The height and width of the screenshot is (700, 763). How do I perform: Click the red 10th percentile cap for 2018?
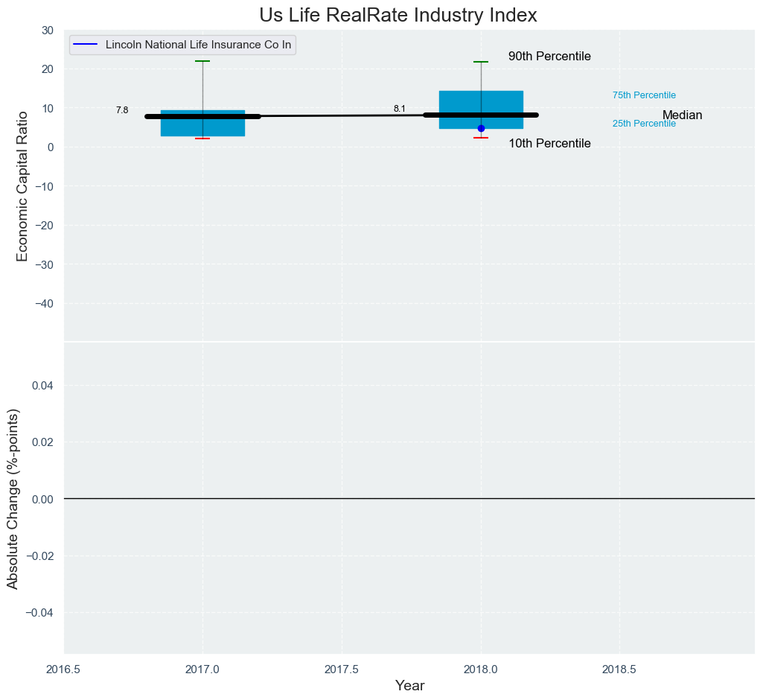(x=481, y=138)
